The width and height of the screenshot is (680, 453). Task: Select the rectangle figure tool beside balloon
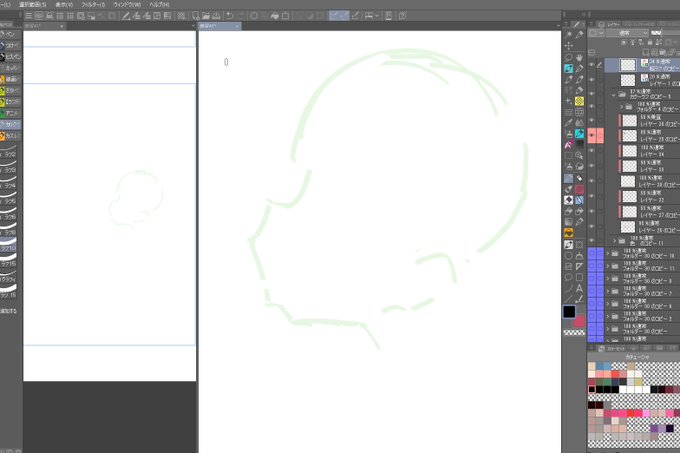pos(579,277)
